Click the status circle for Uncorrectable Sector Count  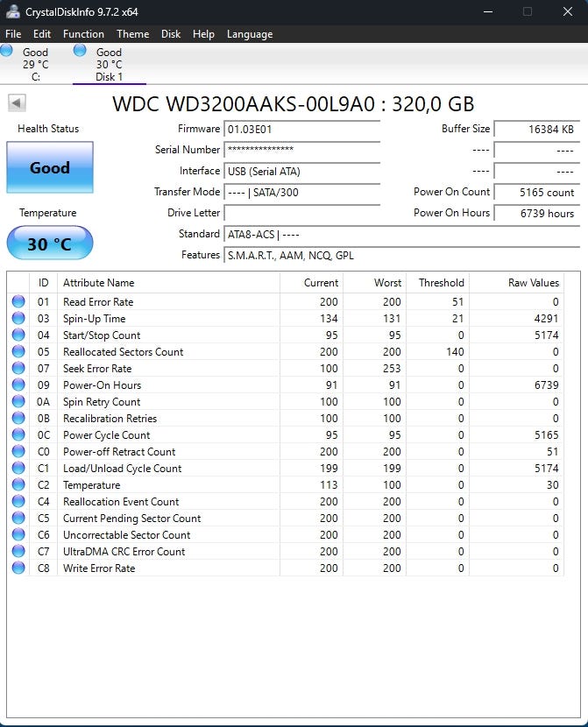[x=18, y=534]
